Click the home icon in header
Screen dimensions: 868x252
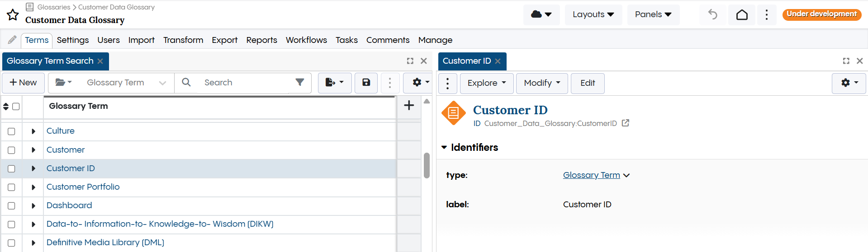pos(742,15)
